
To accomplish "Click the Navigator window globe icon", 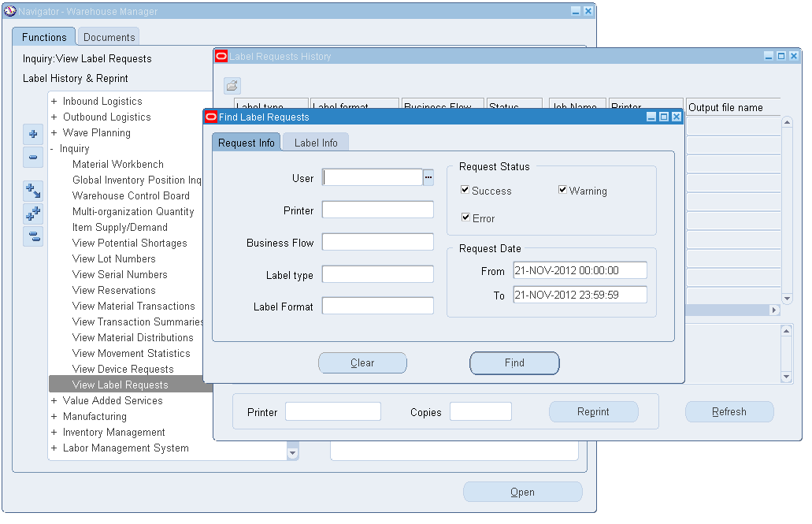I will coord(9,9).
